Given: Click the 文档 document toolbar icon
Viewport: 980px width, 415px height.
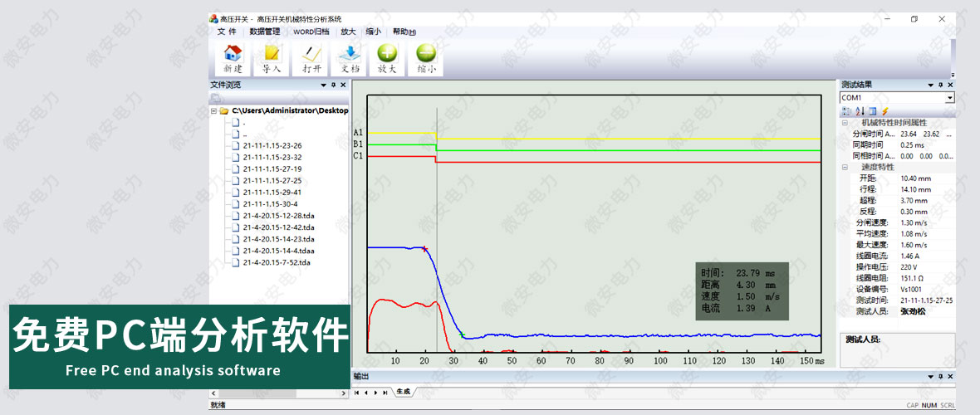Looking at the screenshot, I should point(350,58).
